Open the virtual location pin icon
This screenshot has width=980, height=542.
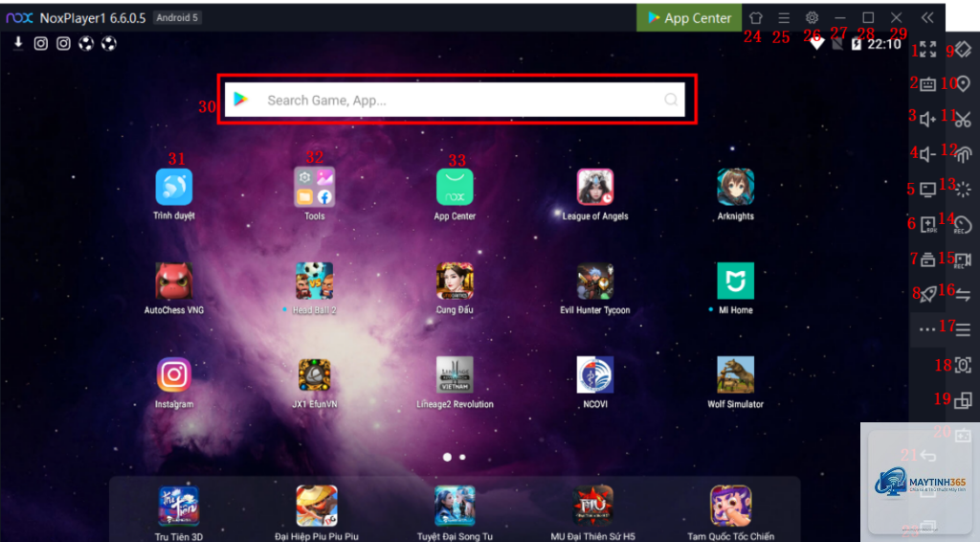963,83
